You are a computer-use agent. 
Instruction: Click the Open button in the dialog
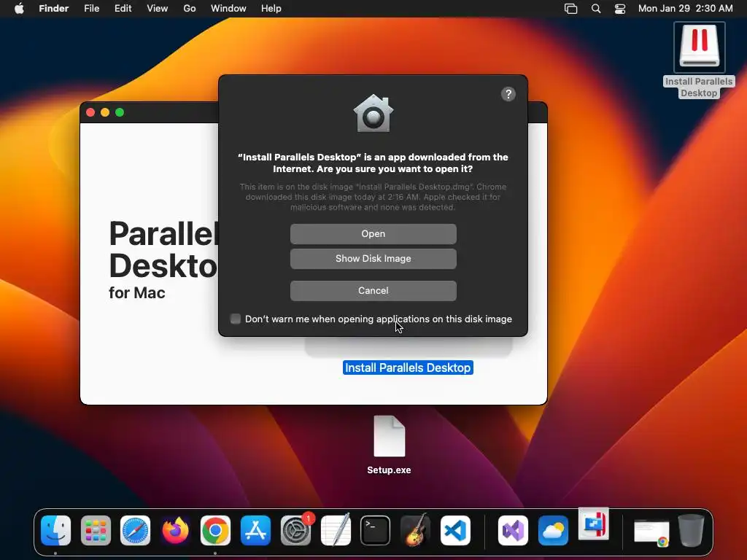[x=373, y=234]
